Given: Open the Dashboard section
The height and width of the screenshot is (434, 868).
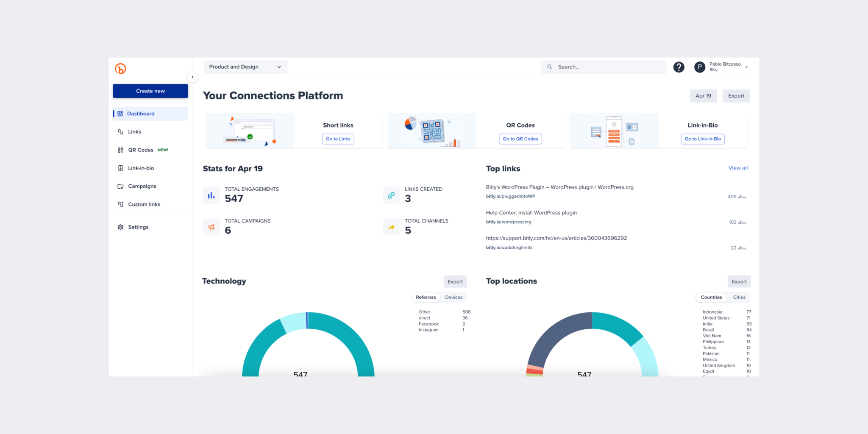Looking at the screenshot, I should click(x=141, y=113).
